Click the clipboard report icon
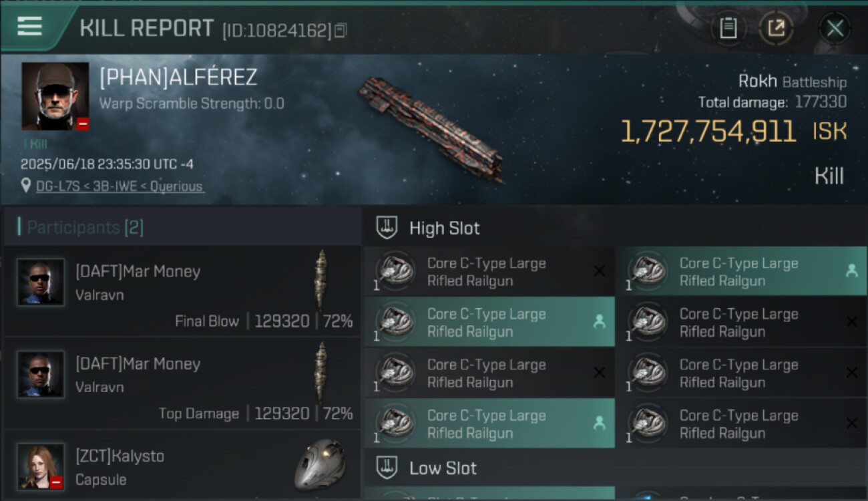The height and width of the screenshot is (501, 868). pos(728,28)
